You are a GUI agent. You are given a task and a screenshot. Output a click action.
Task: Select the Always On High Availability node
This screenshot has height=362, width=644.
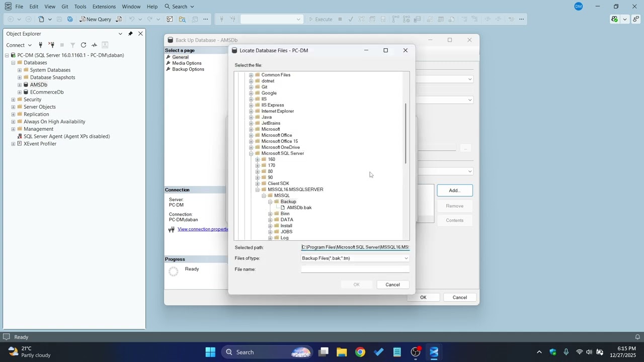(x=54, y=122)
